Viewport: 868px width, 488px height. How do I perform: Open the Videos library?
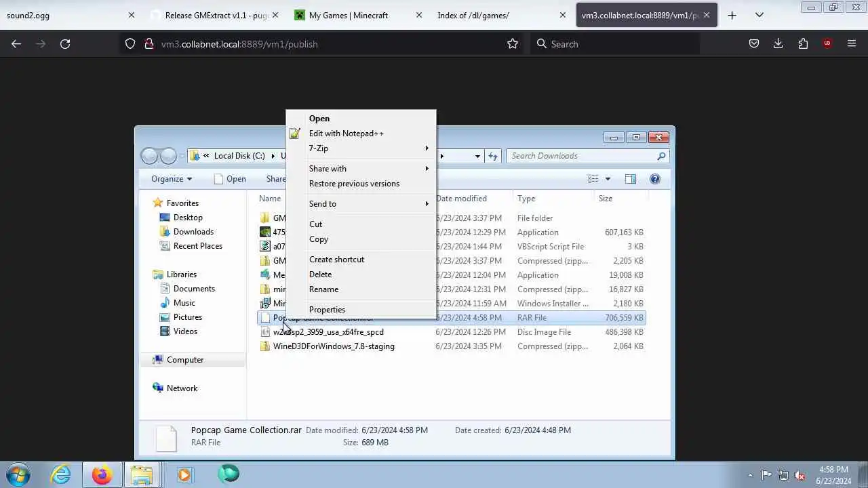click(185, 331)
